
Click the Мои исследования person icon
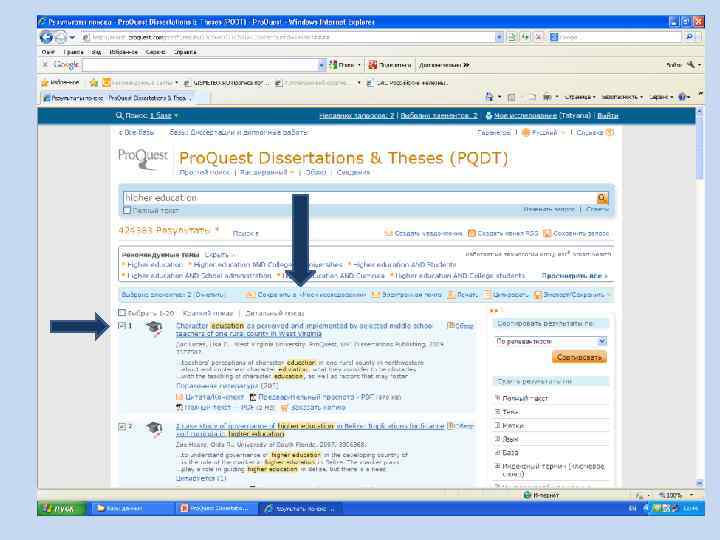489,116
